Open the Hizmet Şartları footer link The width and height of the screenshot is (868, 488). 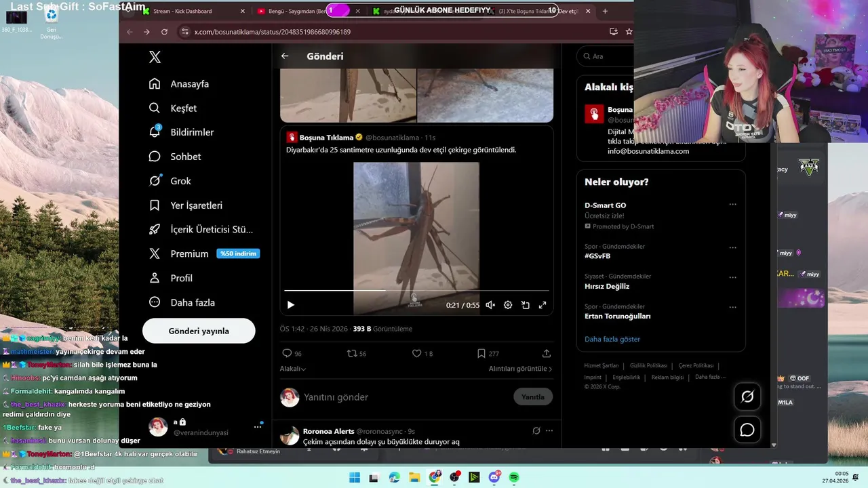pyautogui.click(x=601, y=366)
